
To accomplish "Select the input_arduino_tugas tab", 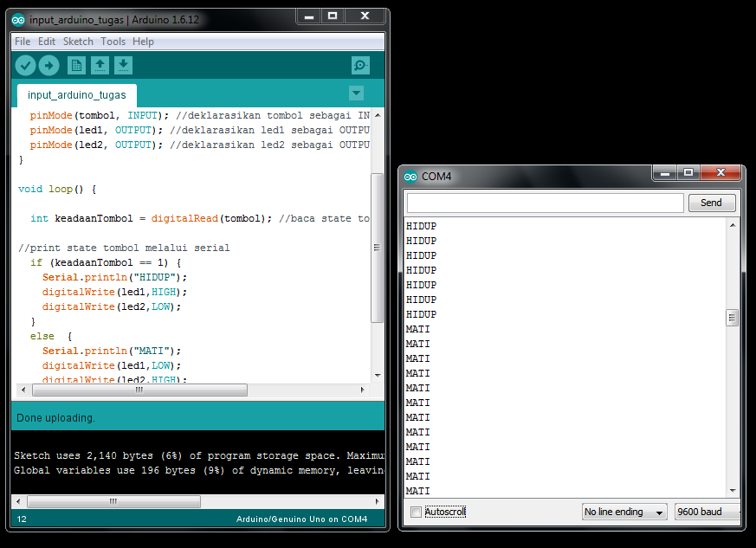I will [x=75, y=95].
